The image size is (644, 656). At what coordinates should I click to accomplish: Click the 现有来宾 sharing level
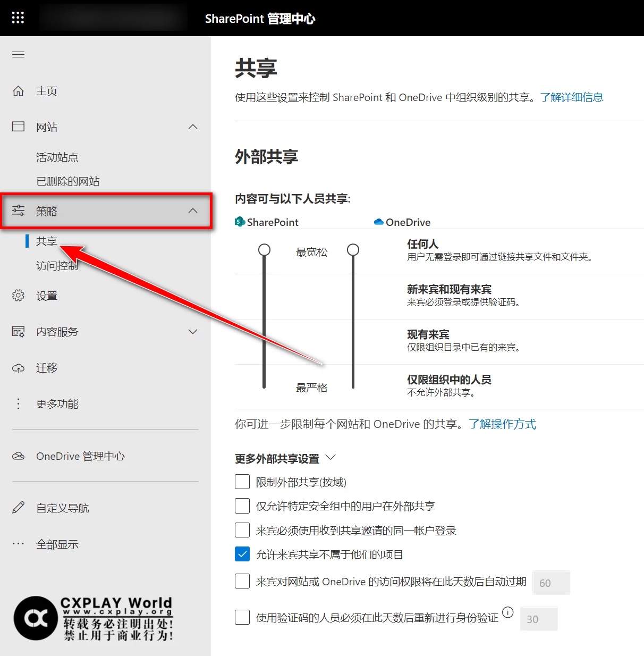[x=428, y=334]
